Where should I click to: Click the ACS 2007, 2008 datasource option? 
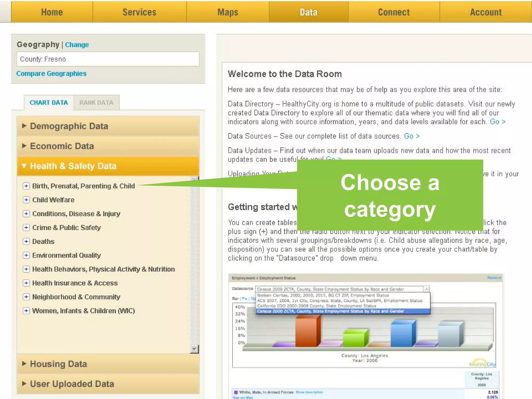click(x=340, y=301)
